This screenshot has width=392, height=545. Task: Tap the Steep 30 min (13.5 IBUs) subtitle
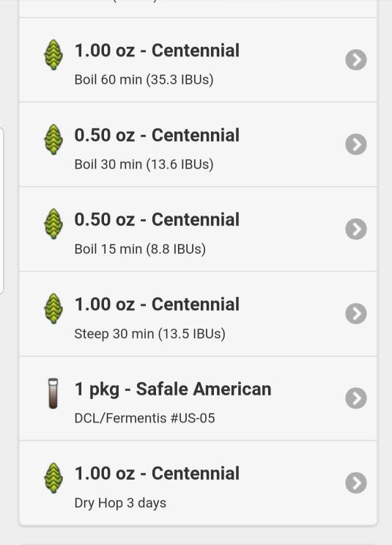click(150, 334)
